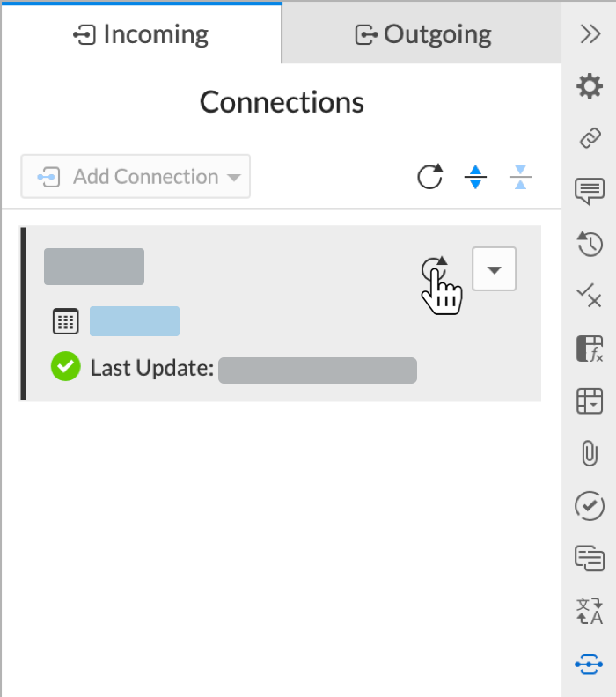Open the translation icon in sidebar
616x697 pixels.
589,610
